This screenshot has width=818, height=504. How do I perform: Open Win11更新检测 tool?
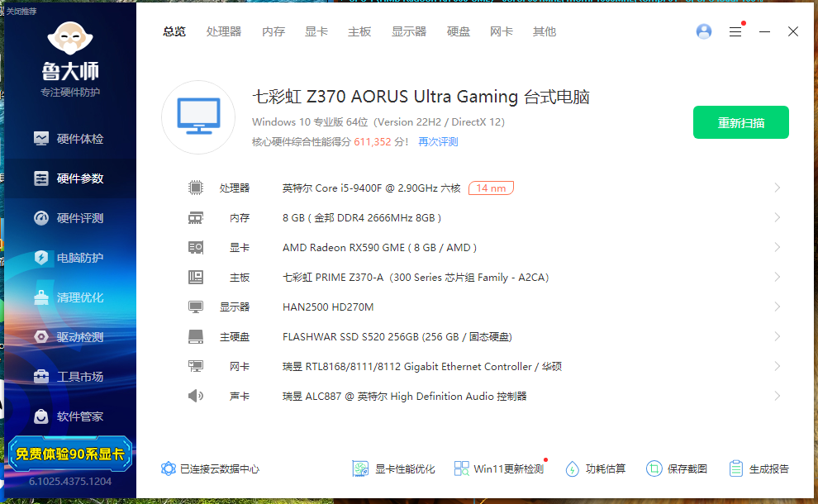(x=462, y=468)
